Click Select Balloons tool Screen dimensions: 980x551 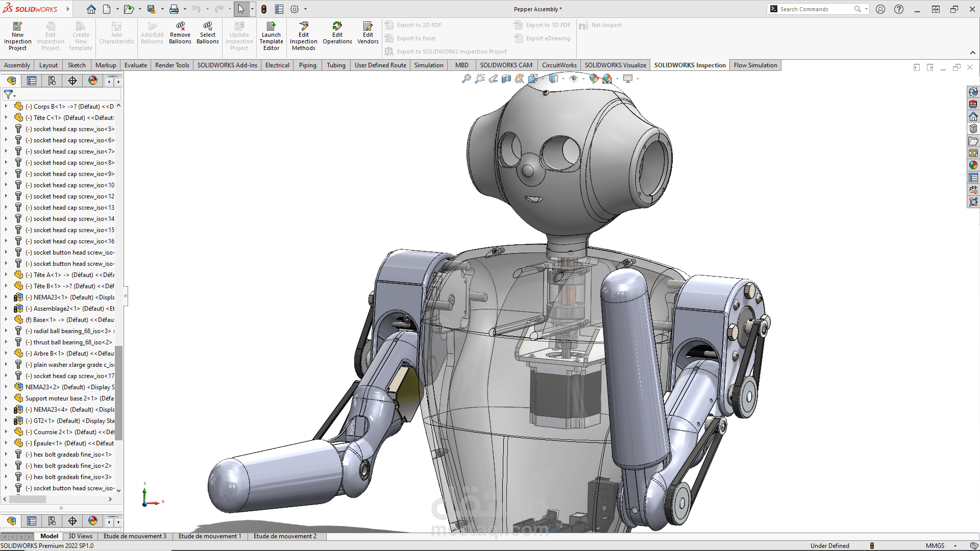point(208,33)
